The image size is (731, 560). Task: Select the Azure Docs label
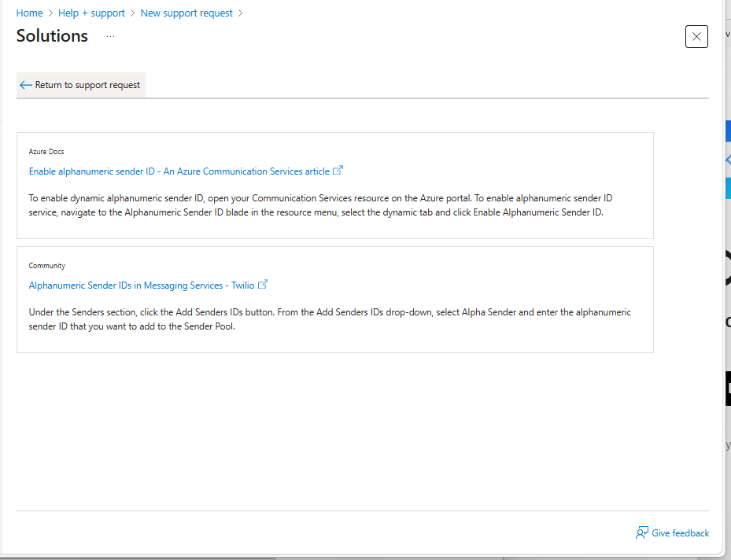(x=46, y=152)
